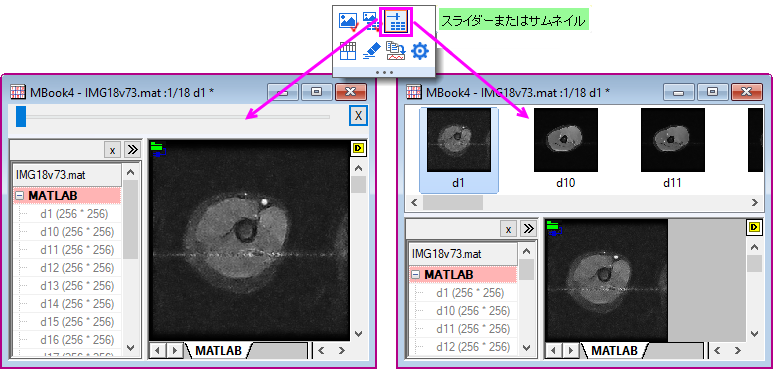The height and width of the screenshot is (369, 773).
Task: Click the yellow D icon in left window
Action: pos(357,147)
